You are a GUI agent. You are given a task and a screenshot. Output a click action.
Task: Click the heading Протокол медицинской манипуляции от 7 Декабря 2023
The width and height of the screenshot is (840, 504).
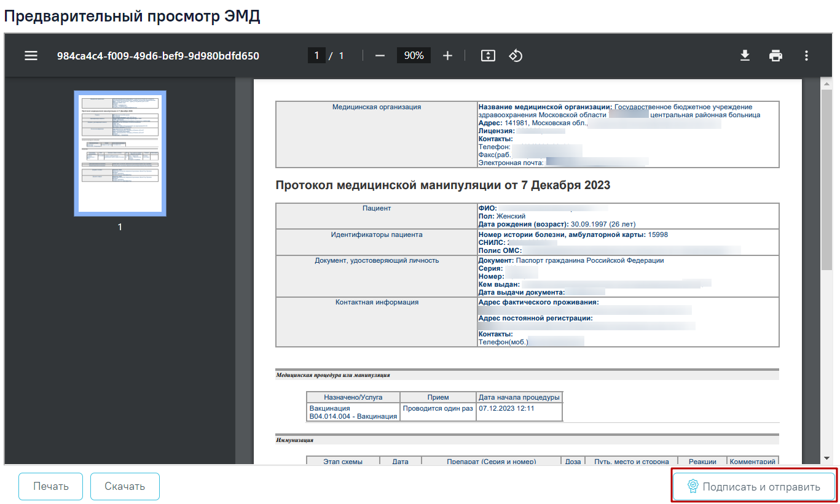443,185
